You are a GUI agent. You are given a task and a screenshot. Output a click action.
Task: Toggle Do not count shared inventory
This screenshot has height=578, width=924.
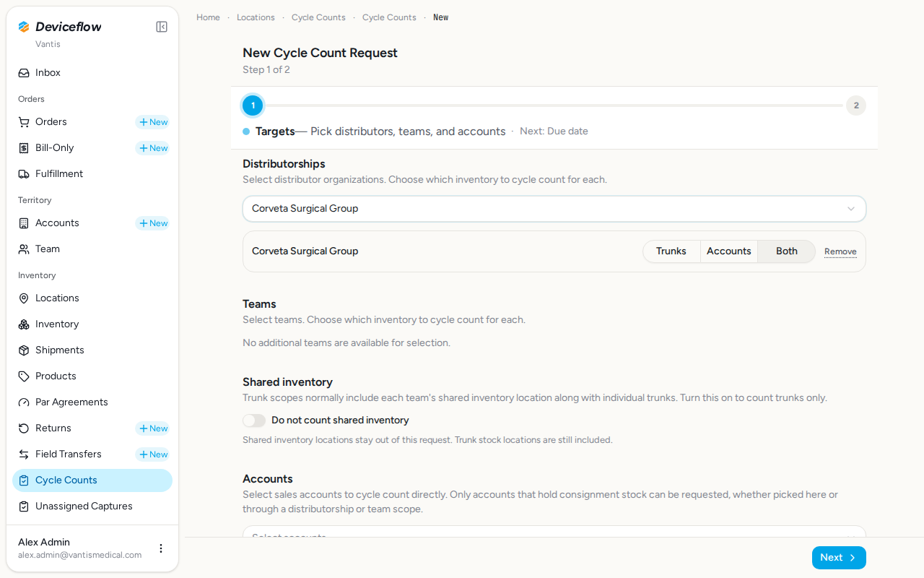point(254,420)
